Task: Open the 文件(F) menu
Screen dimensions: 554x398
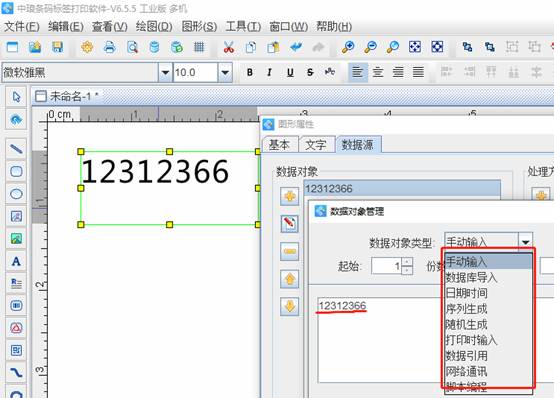Action: (x=22, y=27)
